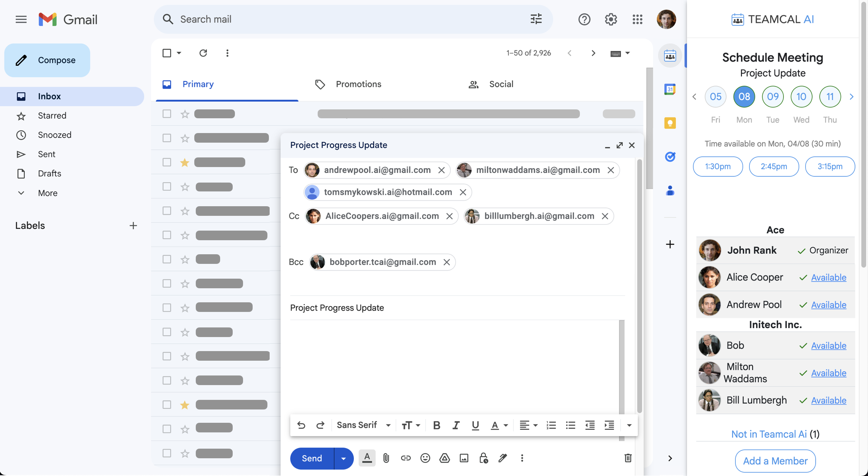The width and height of the screenshot is (868, 476).
Task: Select date 09 Tue in TeamCal
Action: (773, 97)
